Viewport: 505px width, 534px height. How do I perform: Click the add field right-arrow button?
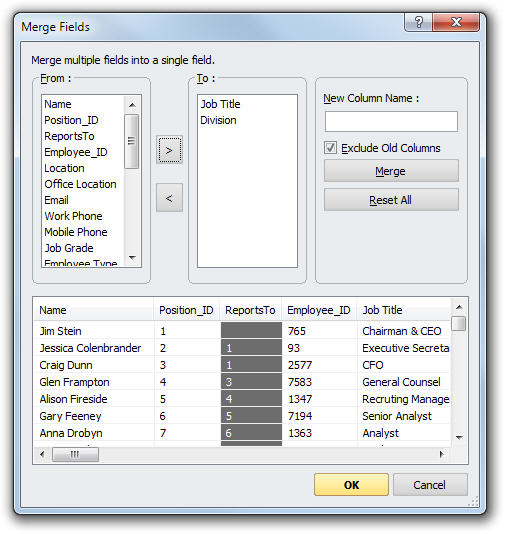tap(169, 150)
